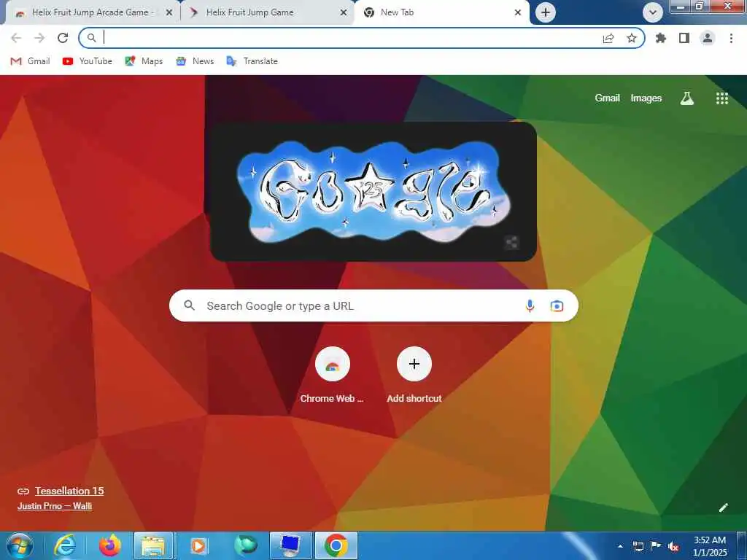Viewport: 747px width, 560px height.
Task: Select the New Tab tab
Action: [441, 13]
